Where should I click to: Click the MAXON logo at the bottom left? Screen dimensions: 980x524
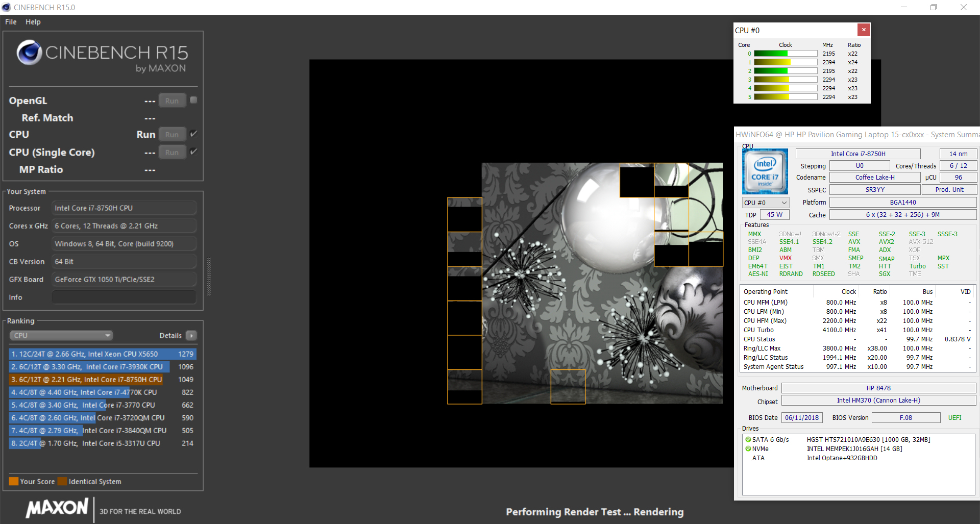(x=57, y=508)
